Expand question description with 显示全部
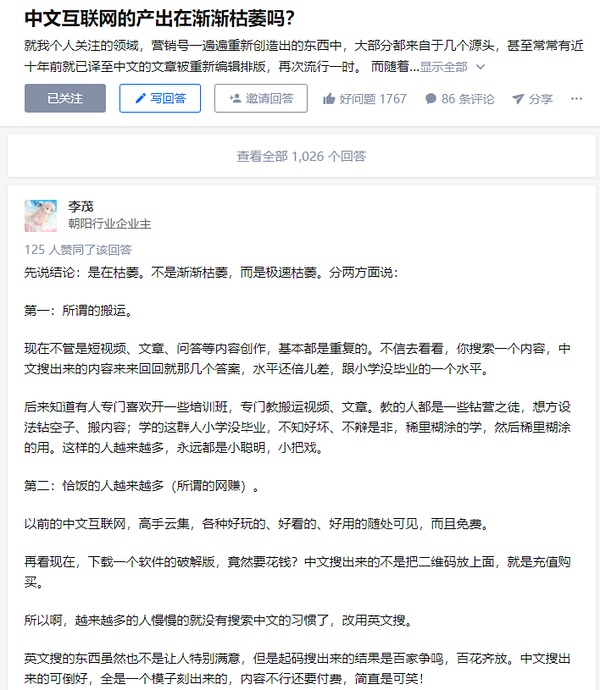The height and width of the screenshot is (690, 600). click(444, 67)
